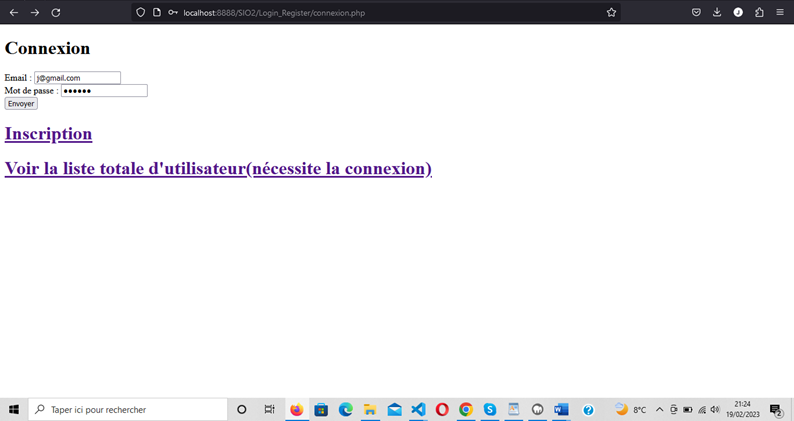Click the browser back arrow

click(14, 12)
